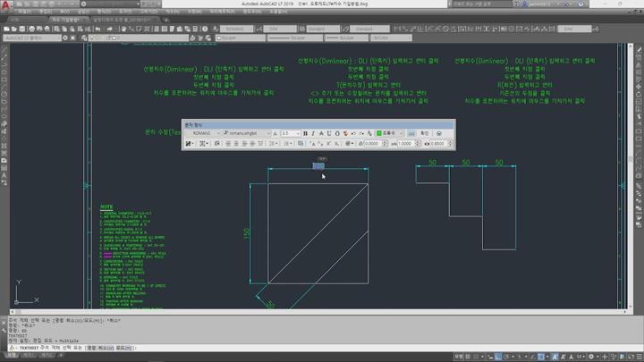644x362 pixels.
Task: Select the Line tool in left draw toolbar
Action: click(x=4, y=50)
